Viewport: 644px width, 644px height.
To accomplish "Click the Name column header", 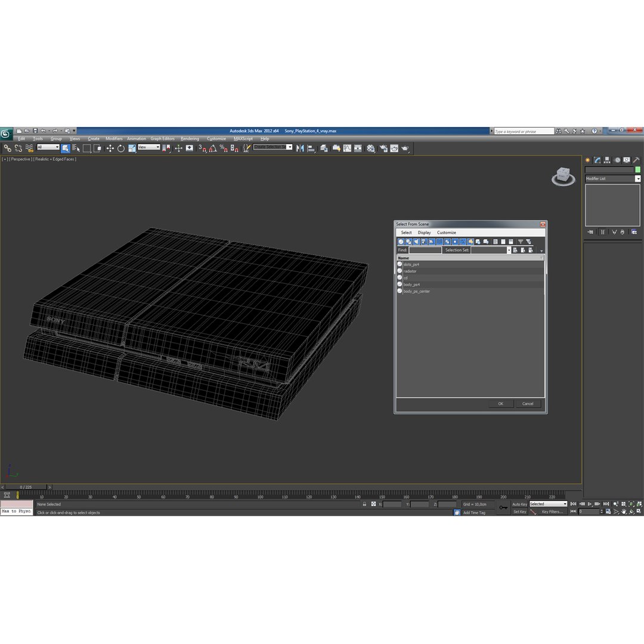I will [x=470, y=258].
